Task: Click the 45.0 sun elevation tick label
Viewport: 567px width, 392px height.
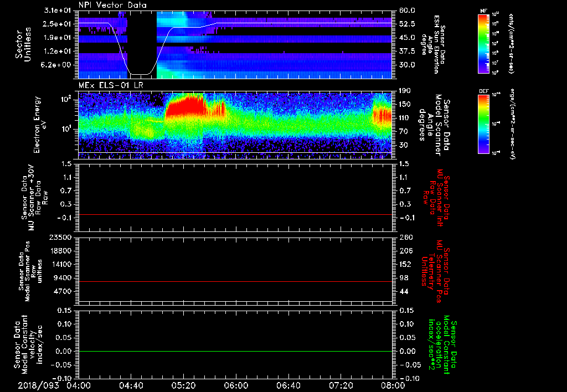Action: pyautogui.click(x=407, y=38)
